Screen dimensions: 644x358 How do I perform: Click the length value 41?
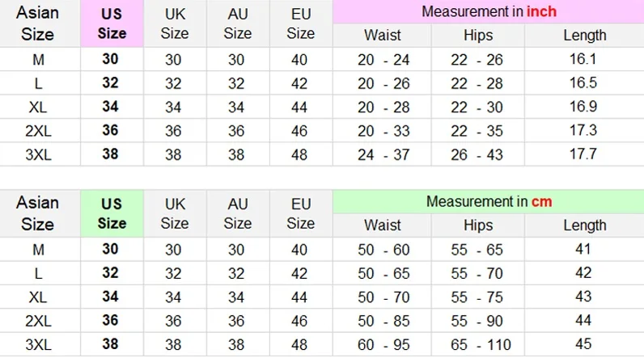[583, 250]
